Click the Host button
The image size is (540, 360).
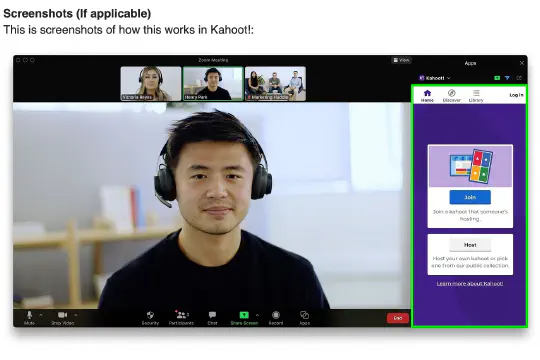[470, 245]
